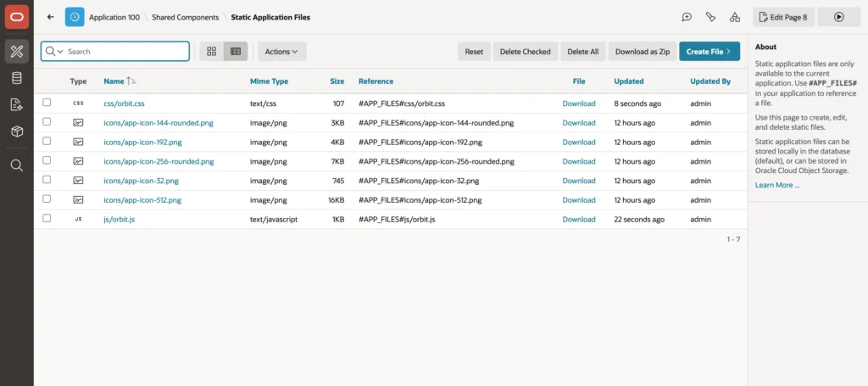Image resolution: width=868 pixels, height=386 pixels.
Task: Click the text/css mime type cell
Action: (x=263, y=103)
